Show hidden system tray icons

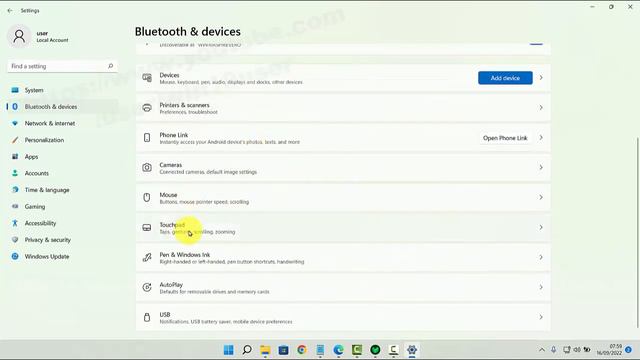click(x=542, y=350)
